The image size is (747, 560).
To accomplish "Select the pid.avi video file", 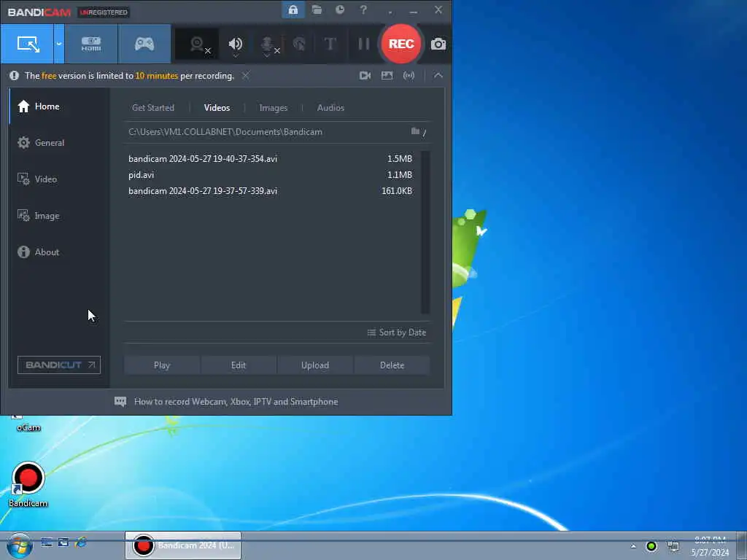I will click(x=141, y=175).
